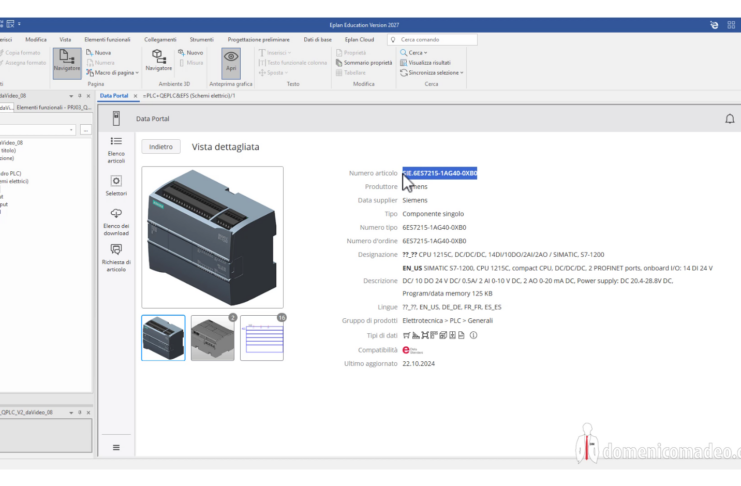The image size is (741, 486).
Task: Click the info circle next to Tipi di dati
Action: pos(474,335)
